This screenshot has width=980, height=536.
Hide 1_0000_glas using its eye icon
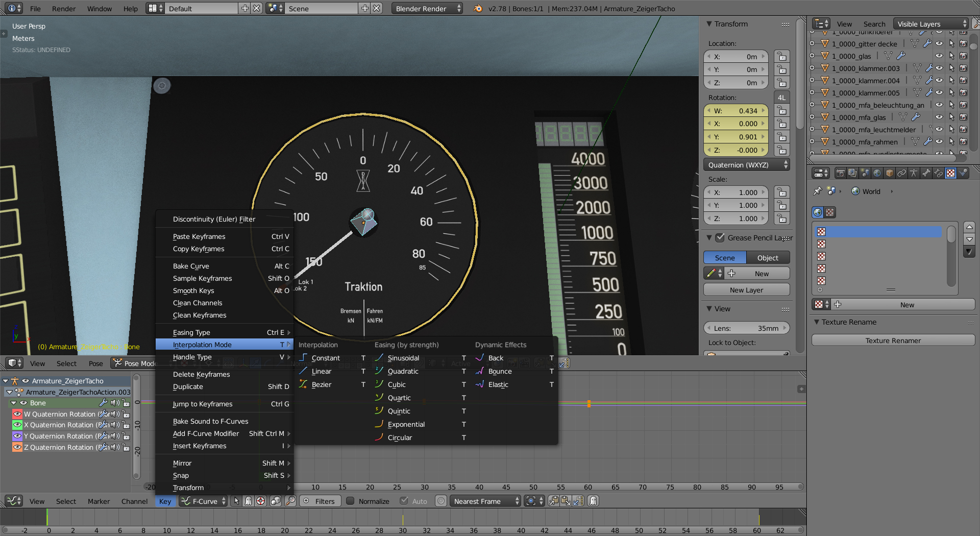pyautogui.click(x=939, y=56)
